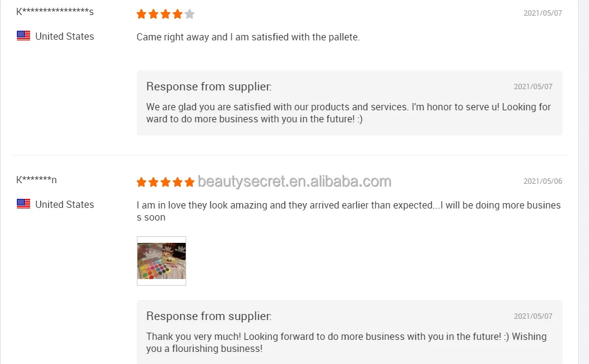Select reviewer name K*******n

click(x=37, y=180)
